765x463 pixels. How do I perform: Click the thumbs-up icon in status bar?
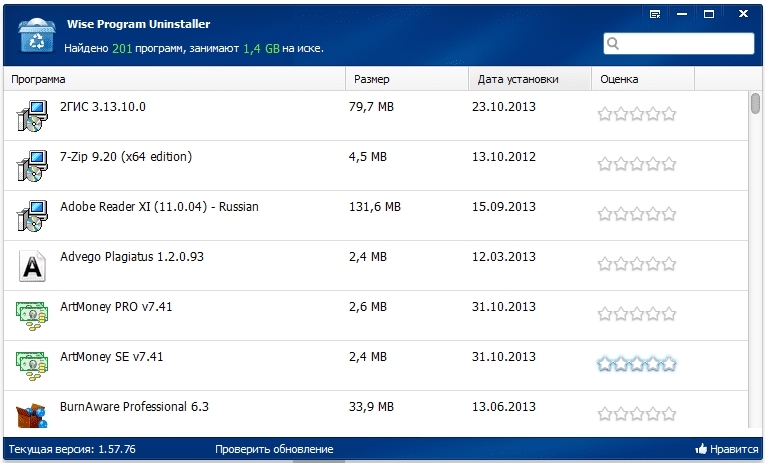tap(701, 449)
